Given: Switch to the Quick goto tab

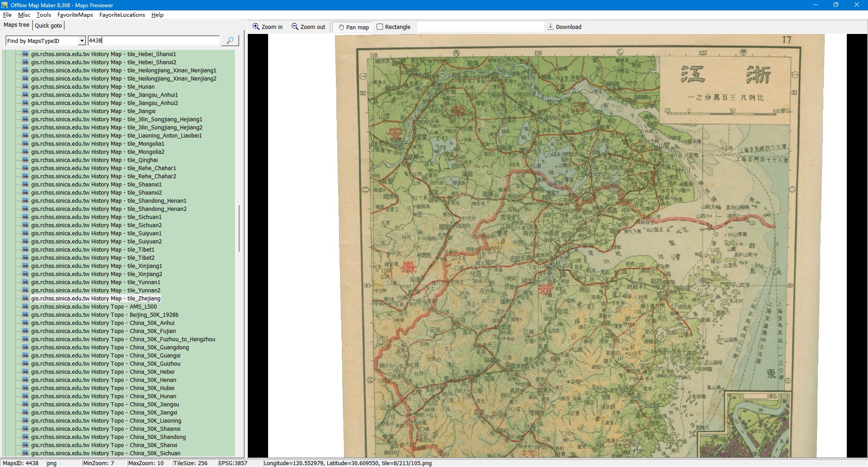Looking at the screenshot, I should click(x=48, y=26).
